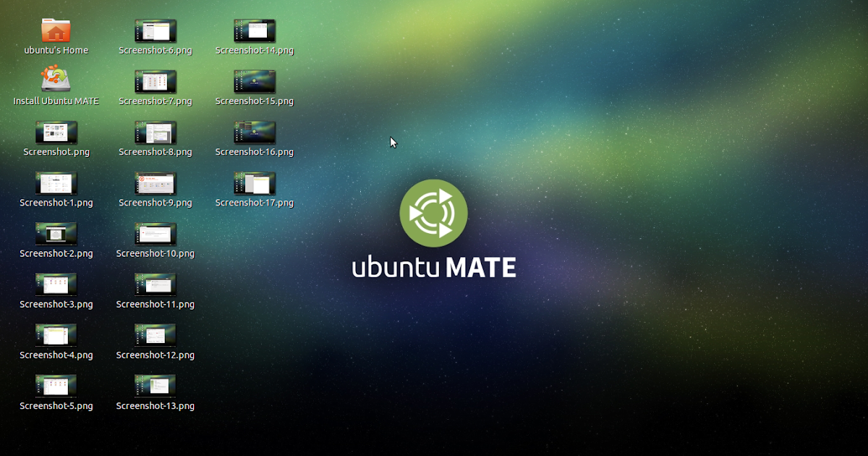Click the Screenshot-16.png icon
868x456 pixels.
point(255,132)
